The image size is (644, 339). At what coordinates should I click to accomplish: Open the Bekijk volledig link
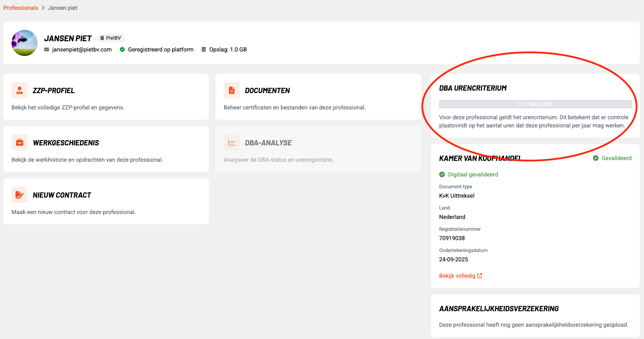click(x=457, y=276)
